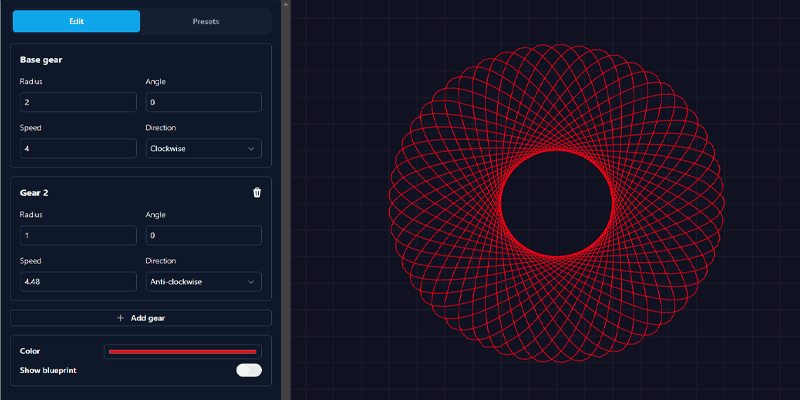The height and width of the screenshot is (400, 800).
Task: Focus the Base gear Speed field
Action: pyautogui.click(x=77, y=148)
